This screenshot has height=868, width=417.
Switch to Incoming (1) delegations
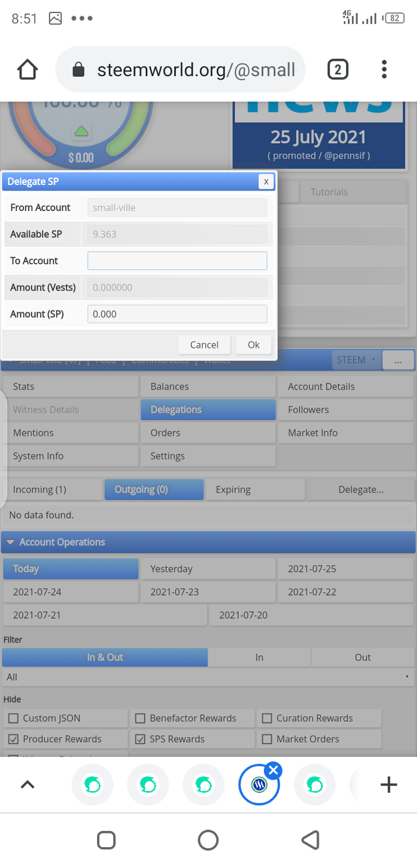click(53, 490)
